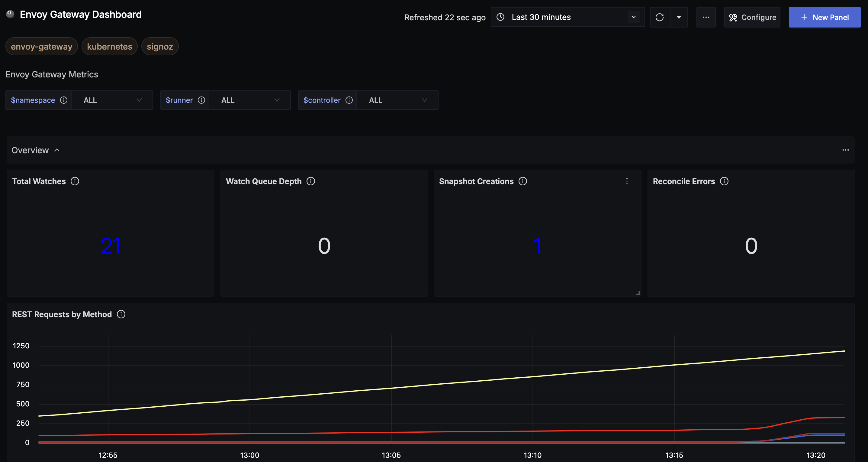Click the refresh dashboard icon
Viewport: 868px width, 462px height.
tap(659, 17)
